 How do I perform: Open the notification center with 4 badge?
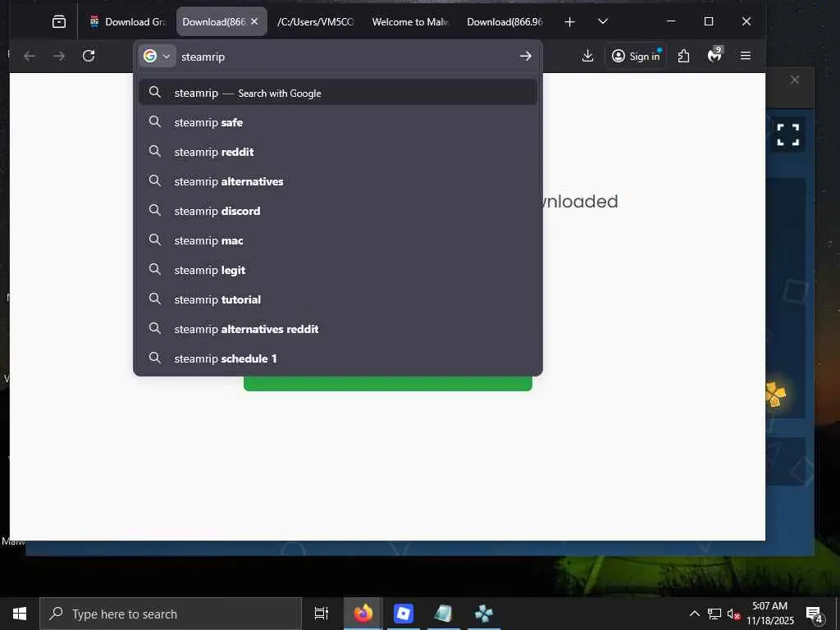815,614
